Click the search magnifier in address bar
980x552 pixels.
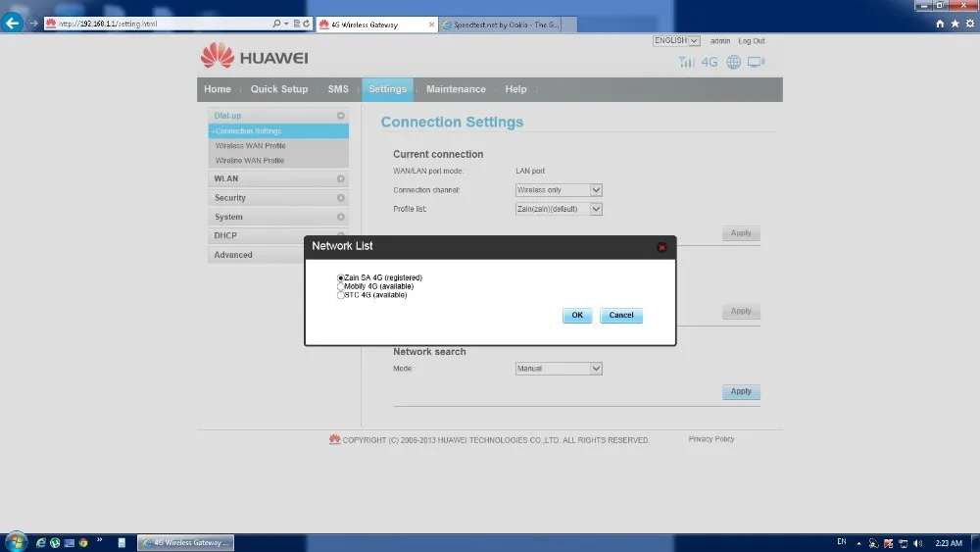tap(276, 24)
